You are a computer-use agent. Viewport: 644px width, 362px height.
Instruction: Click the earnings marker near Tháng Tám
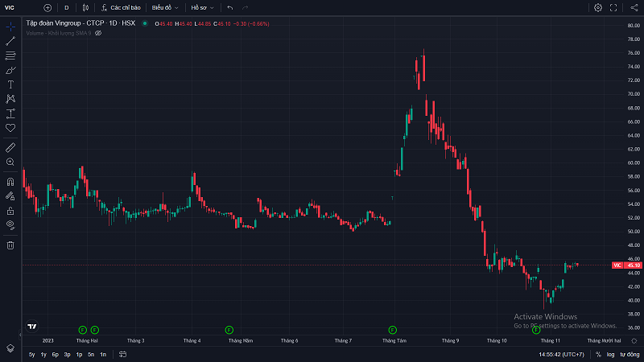[393, 330]
